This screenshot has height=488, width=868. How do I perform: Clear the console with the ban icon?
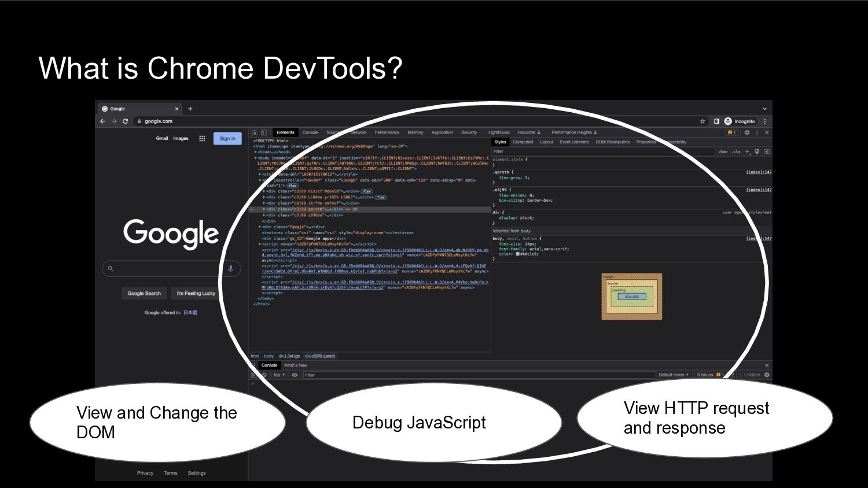pyautogui.click(x=264, y=375)
